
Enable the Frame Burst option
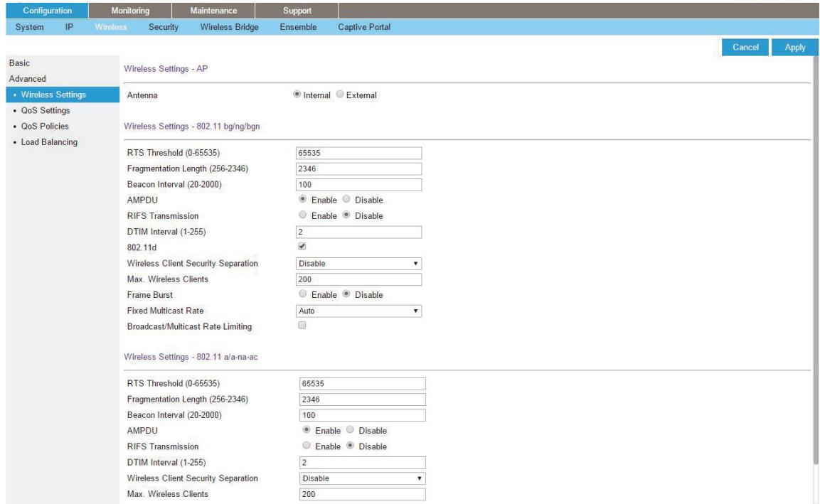point(303,294)
